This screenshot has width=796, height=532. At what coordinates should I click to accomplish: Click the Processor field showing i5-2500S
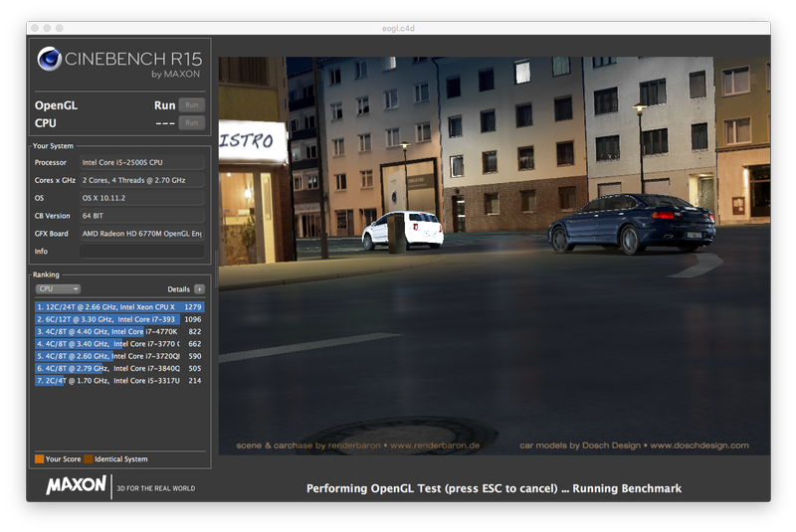[x=142, y=162]
